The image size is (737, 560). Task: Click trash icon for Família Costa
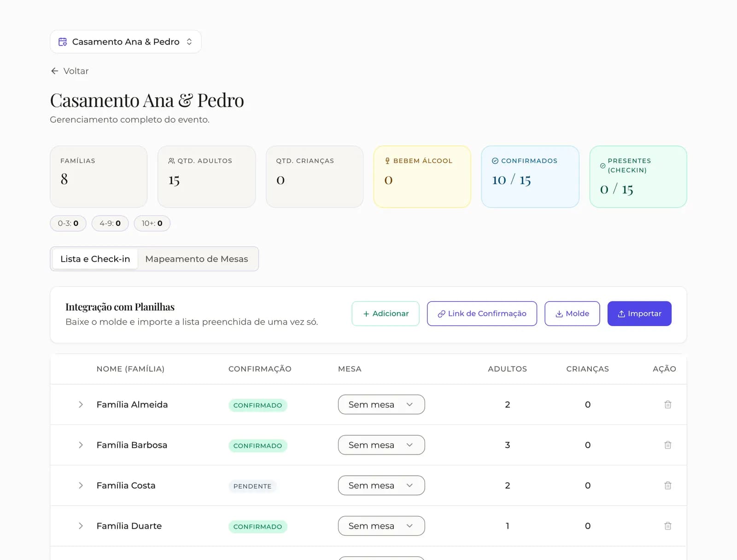tap(667, 485)
